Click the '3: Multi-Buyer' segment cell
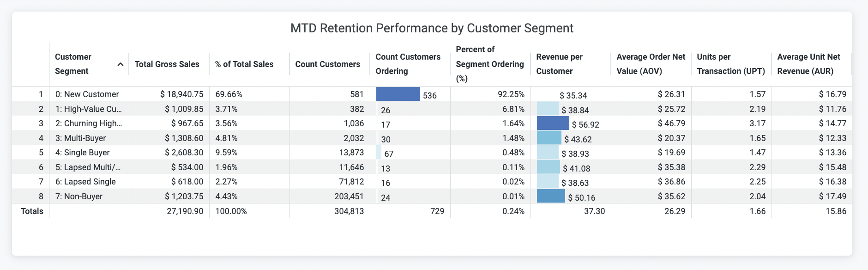This screenshot has height=270, width=868. coord(80,138)
